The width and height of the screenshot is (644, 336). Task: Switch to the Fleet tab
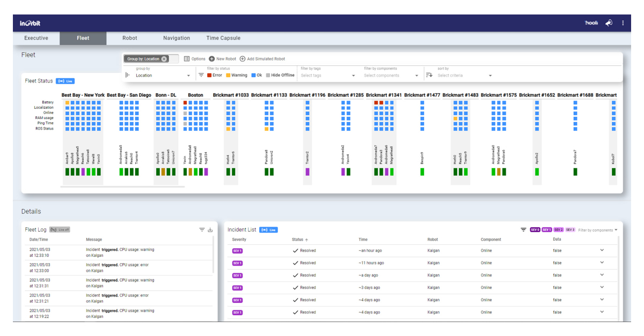(83, 38)
